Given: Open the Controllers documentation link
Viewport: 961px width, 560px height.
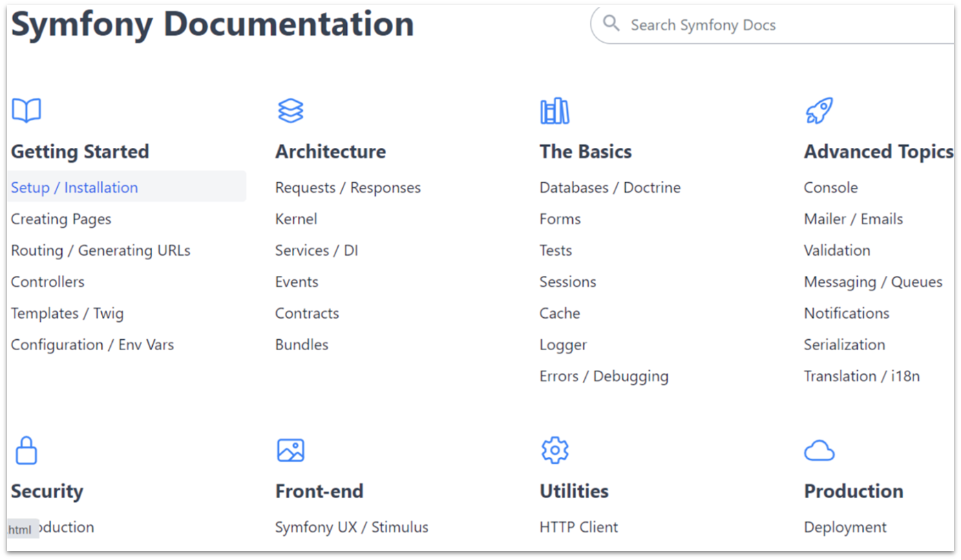Looking at the screenshot, I should tap(47, 282).
